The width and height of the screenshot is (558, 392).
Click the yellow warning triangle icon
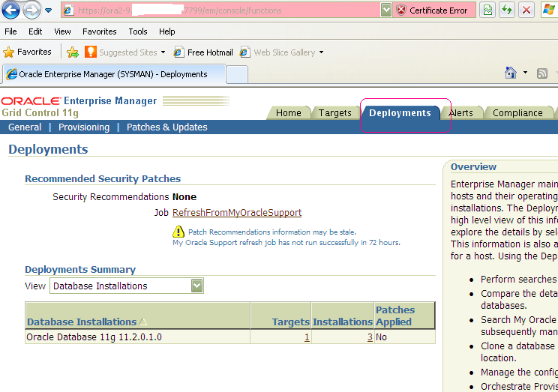pos(178,232)
